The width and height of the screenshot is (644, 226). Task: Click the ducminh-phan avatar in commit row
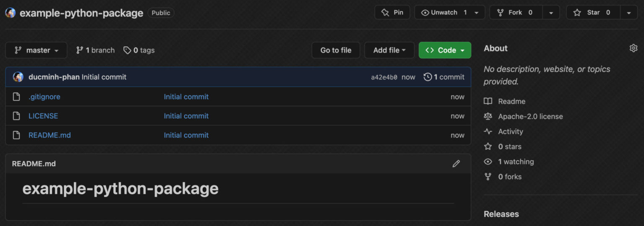pos(18,77)
